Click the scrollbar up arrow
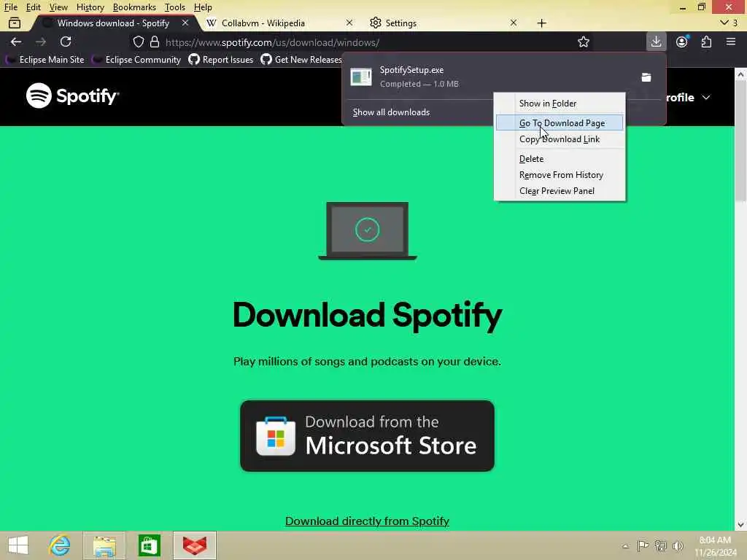747x560 pixels. pyautogui.click(x=740, y=74)
